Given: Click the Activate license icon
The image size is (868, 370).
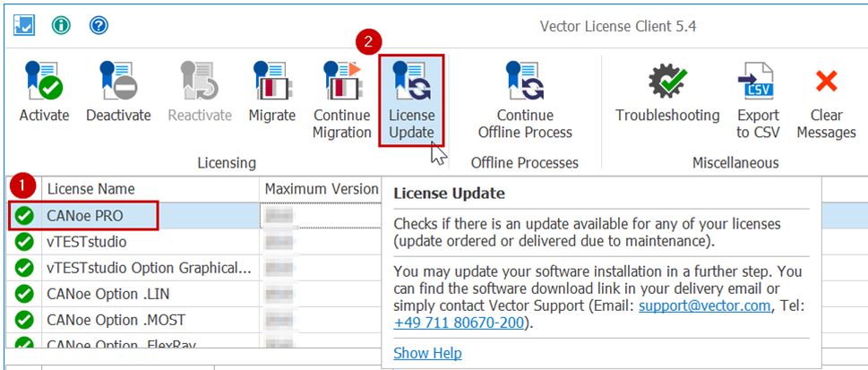Looking at the screenshot, I should pyautogui.click(x=44, y=82).
